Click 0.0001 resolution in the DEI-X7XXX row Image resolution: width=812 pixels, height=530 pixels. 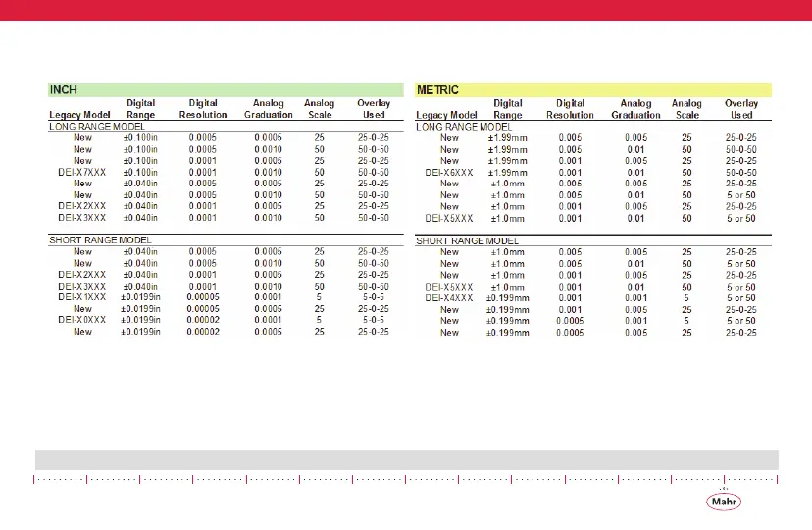(x=202, y=172)
